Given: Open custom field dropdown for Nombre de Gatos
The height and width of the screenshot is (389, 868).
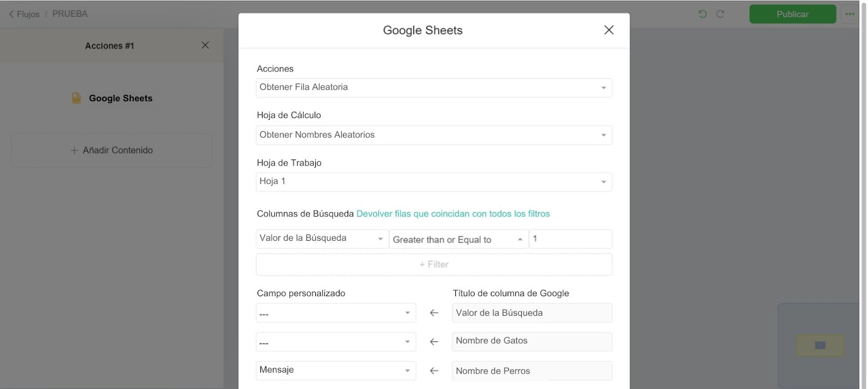Looking at the screenshot, I should (x=336, y=342).
